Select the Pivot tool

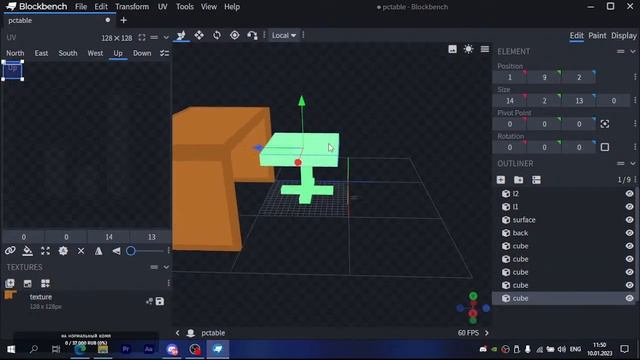(235, 36)
